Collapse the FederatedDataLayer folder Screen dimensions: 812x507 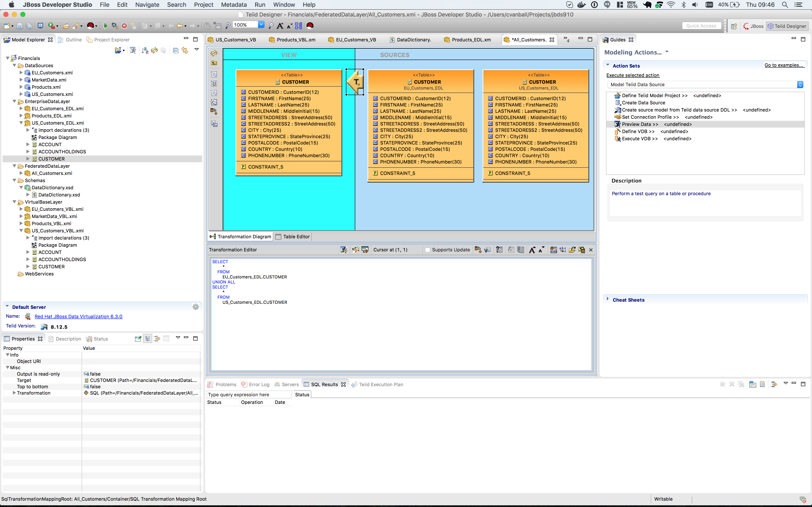coord(14,166)
